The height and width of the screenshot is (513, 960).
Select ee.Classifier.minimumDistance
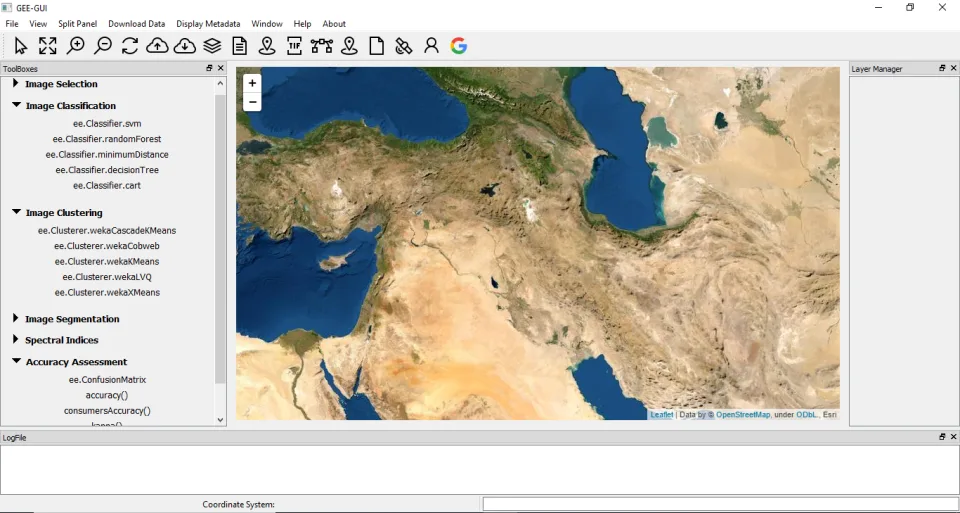[107, 154]
